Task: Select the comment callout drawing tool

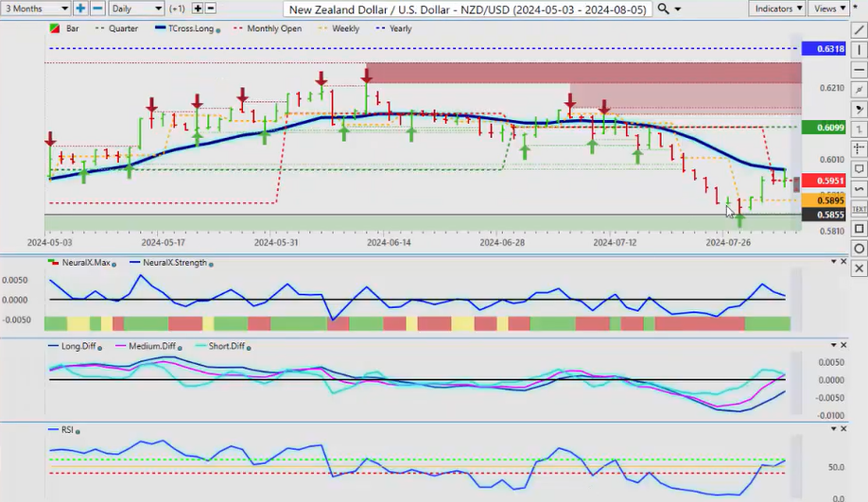Action: coord(859,168)
